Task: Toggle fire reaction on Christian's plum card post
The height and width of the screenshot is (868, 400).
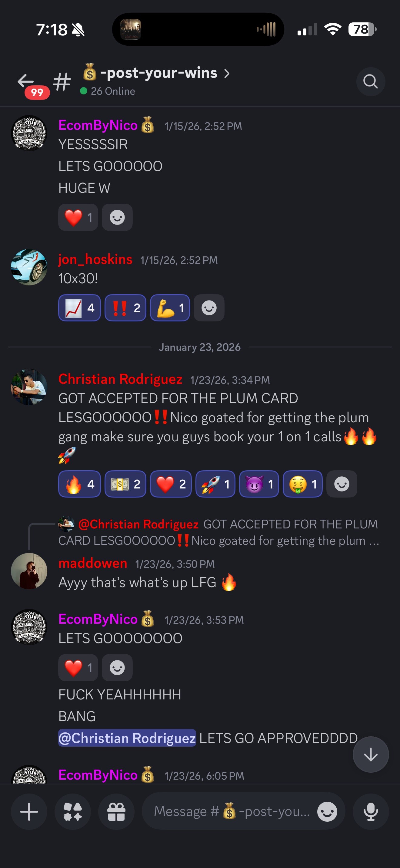Action: (79, 484)
